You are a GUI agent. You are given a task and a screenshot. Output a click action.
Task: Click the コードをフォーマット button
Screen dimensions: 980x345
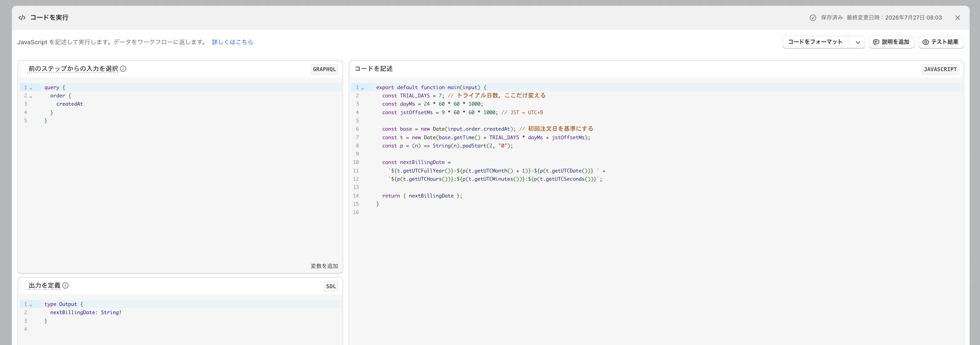pos(815,42)
